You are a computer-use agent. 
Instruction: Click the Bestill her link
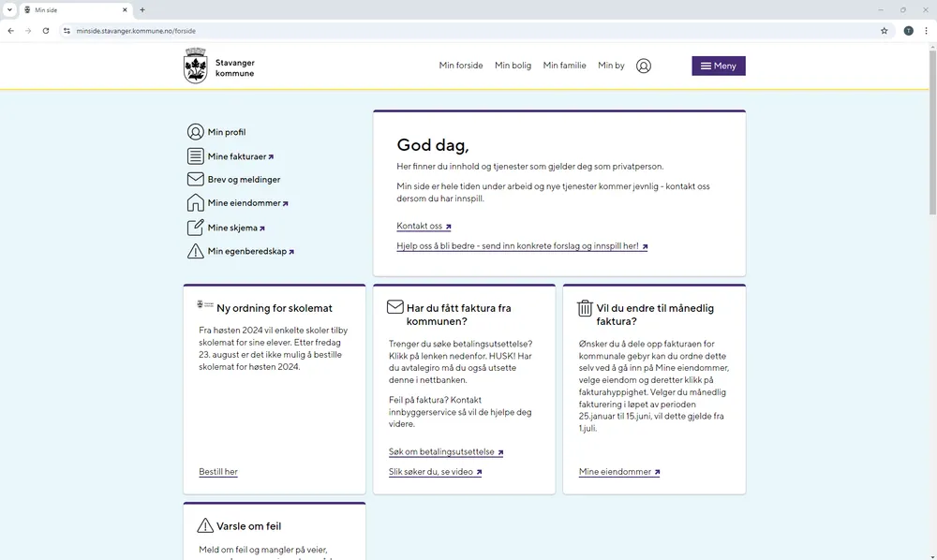click(218, 472)
